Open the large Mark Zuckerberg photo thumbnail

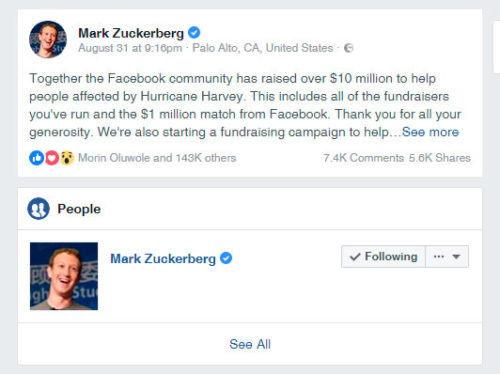point(64,276)
